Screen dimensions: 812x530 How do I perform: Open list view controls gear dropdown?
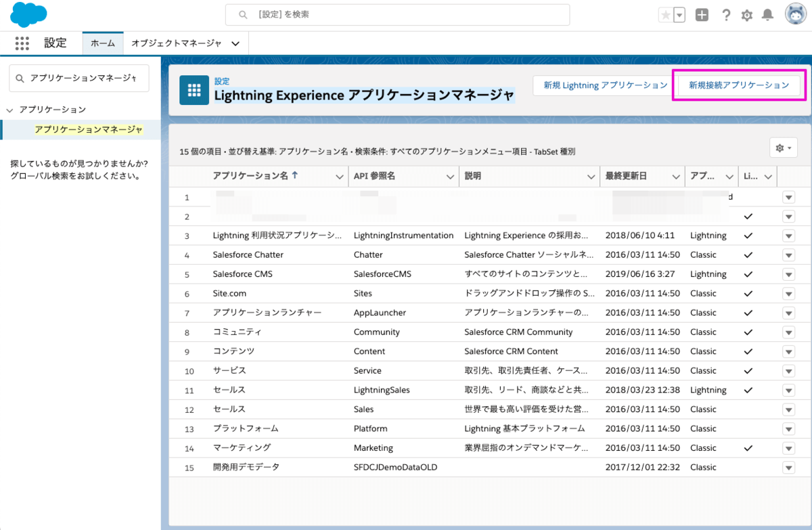783,148
